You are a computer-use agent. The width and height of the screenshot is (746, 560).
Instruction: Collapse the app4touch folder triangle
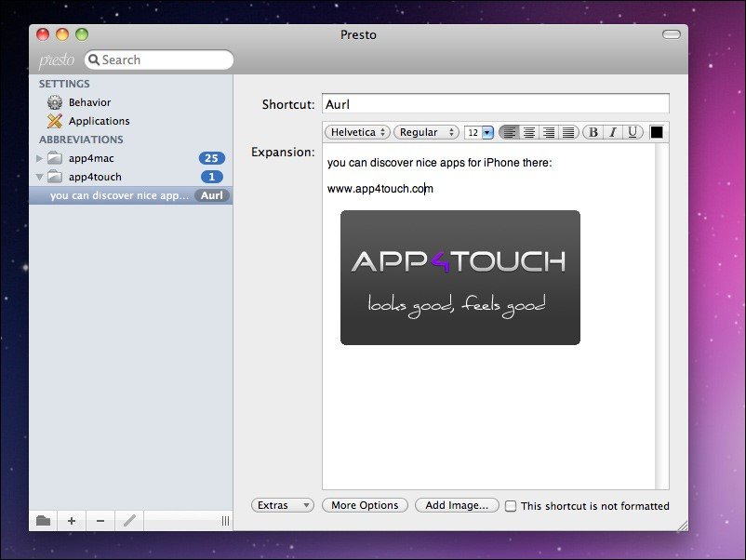pyautogui.click(x=39, y=177)
